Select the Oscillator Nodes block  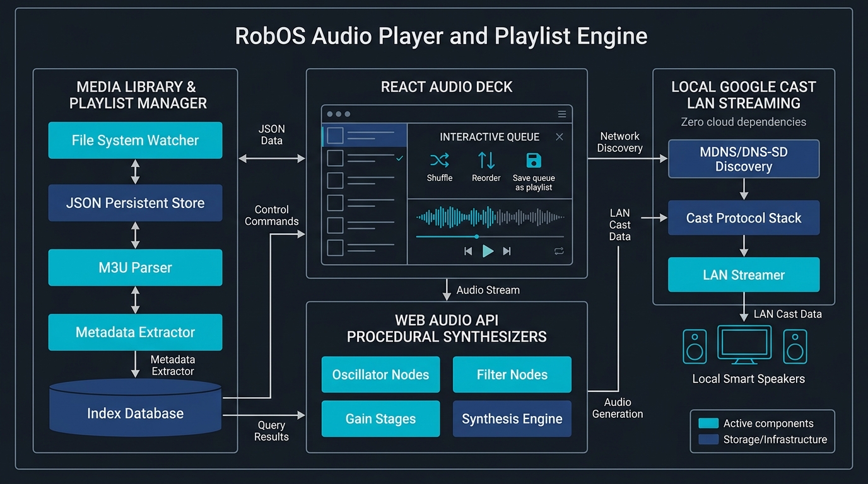coord(380,374)
